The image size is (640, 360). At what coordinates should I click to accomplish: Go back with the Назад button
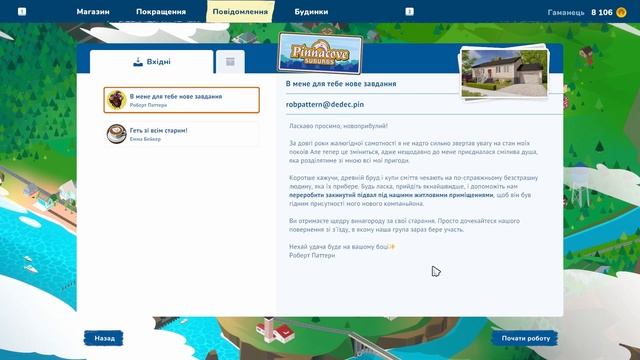(x=104, y=338)
